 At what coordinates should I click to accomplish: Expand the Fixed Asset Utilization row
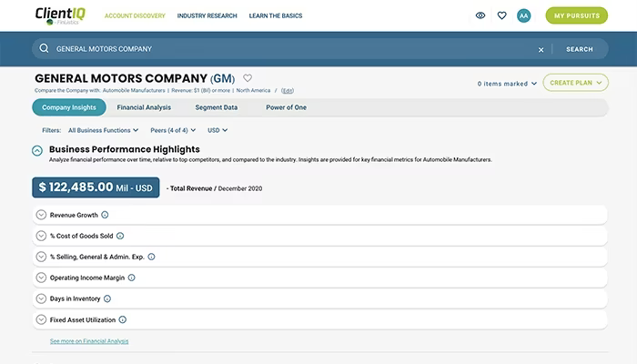(x=41, y=319)
